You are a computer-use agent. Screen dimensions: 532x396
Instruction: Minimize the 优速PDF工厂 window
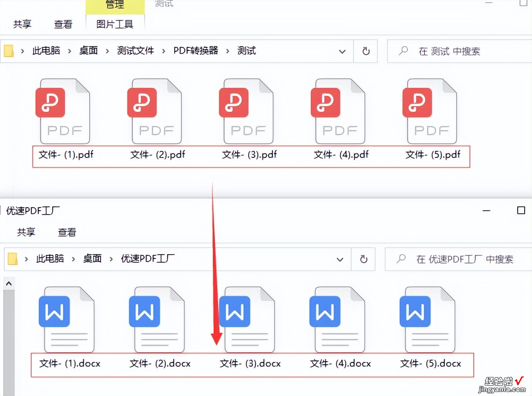[487, 211]
